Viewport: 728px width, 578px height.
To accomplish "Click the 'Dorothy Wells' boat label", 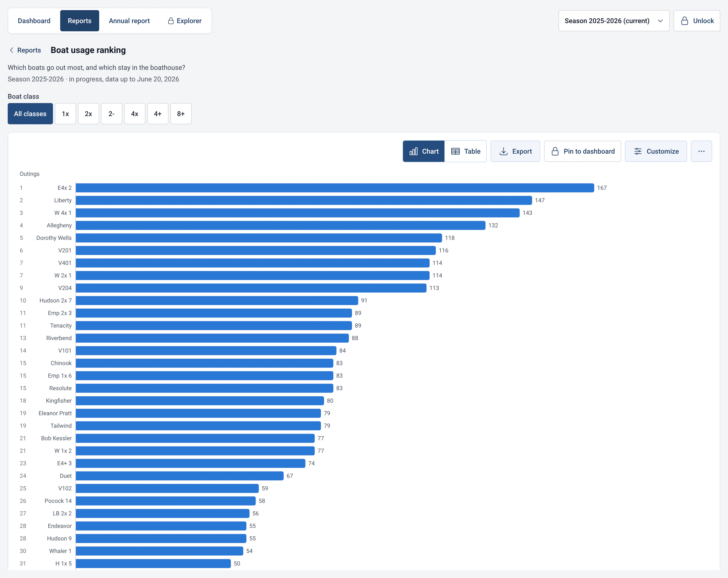I will click(54, 238).
